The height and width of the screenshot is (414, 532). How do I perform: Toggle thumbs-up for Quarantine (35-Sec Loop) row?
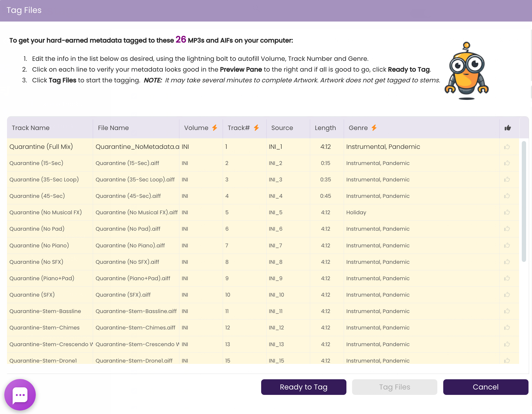pyautogui.click(x=507, y=180)
